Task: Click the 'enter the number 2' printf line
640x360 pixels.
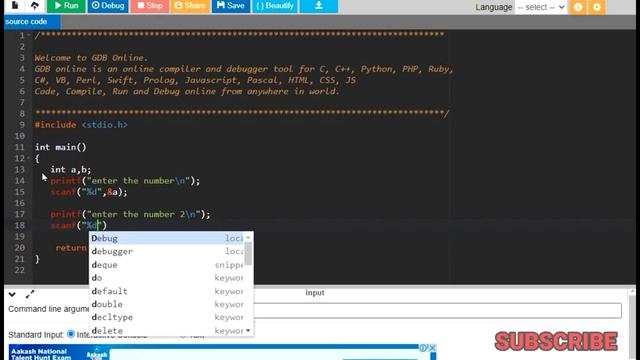Action: [131, 214]
